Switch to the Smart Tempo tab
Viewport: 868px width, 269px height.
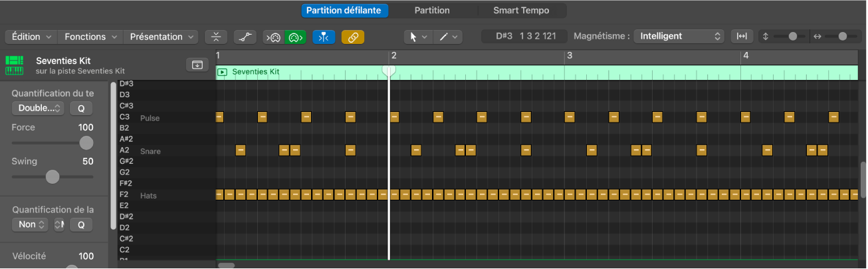coord(520,11)
